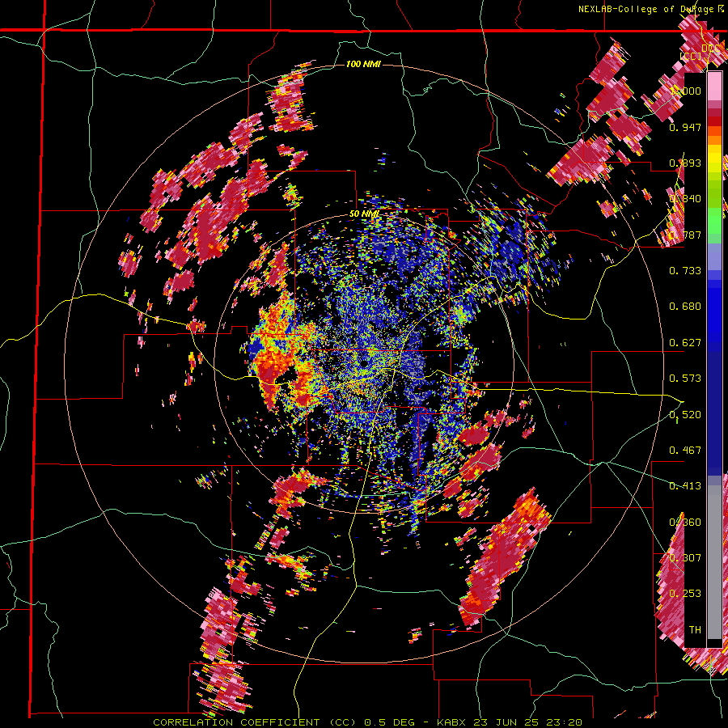Pick the light pink top legend swatch

click(x=714, y=87)
